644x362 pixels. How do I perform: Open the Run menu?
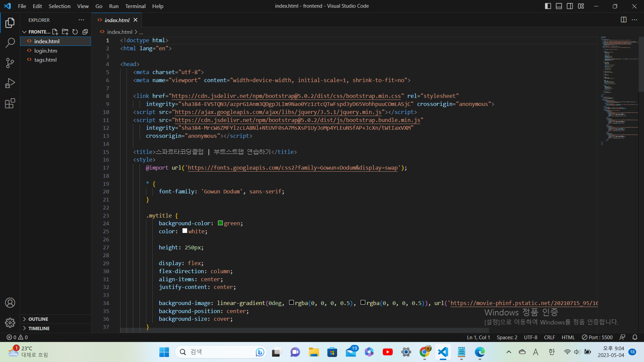114,6
